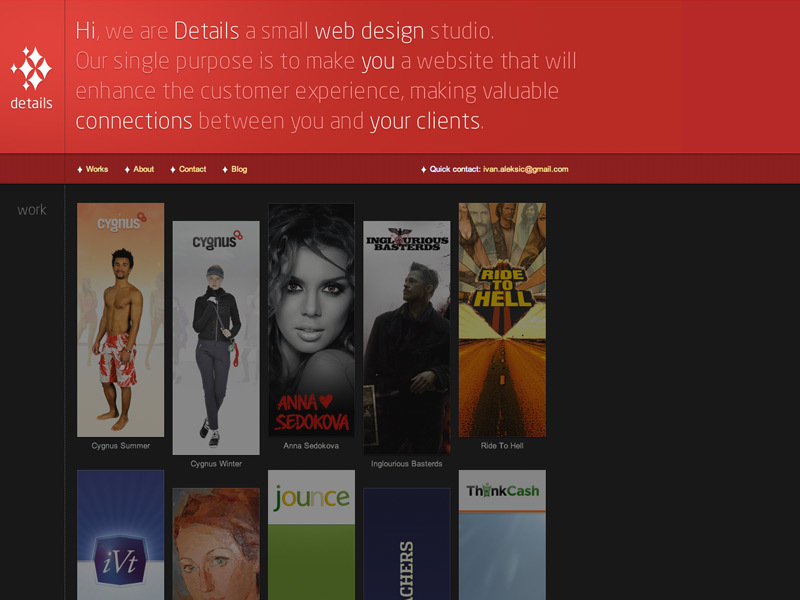This screenshot has height=600, width=800.
Task: Open the iVt project thumbnail
Action: point(120,535)
